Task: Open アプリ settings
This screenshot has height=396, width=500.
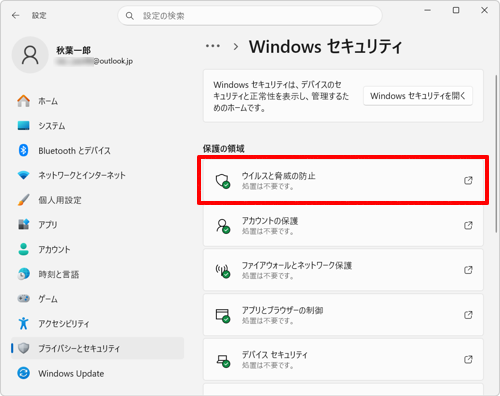Action: coord(97,225)
